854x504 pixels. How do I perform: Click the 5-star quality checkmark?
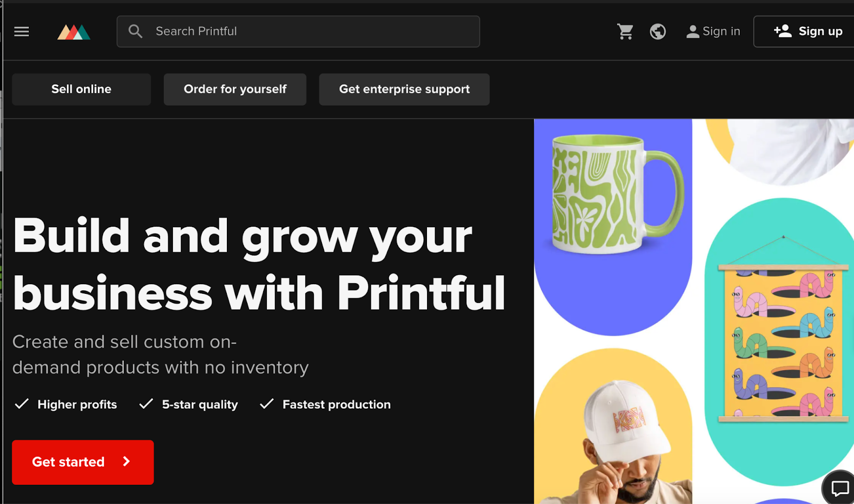coord(146,404)
